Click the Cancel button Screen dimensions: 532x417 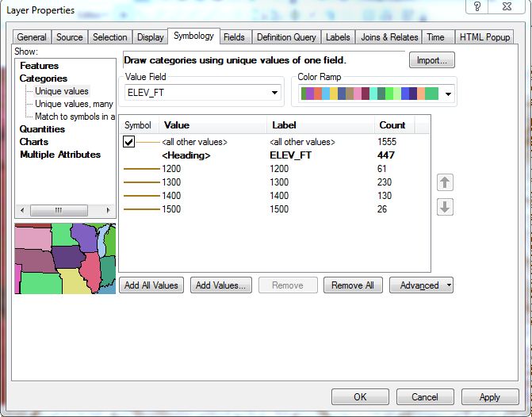coord(425,397)
